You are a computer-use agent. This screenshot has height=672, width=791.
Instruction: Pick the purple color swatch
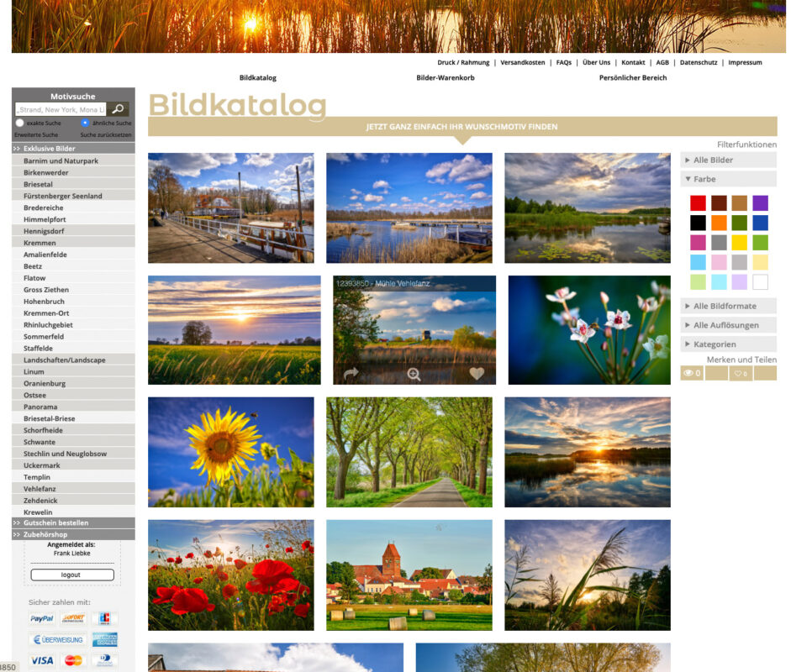coord(760,203)
